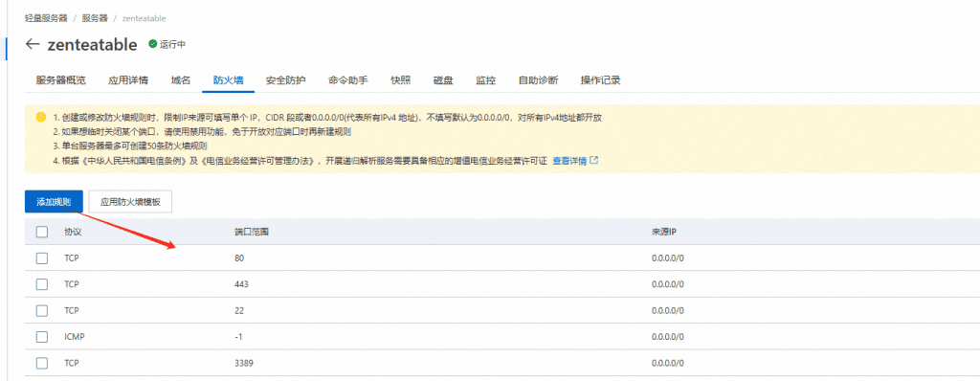
Task: Click the green running status icon
Action: click(x=152, y=44)
